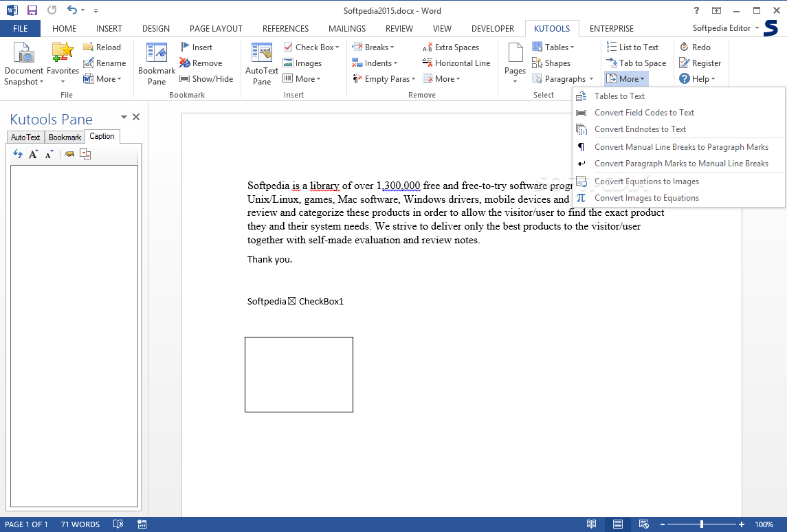Open Bookmark Pane
The width and height of the screenshot is (787, 532).
pos(157,64)
